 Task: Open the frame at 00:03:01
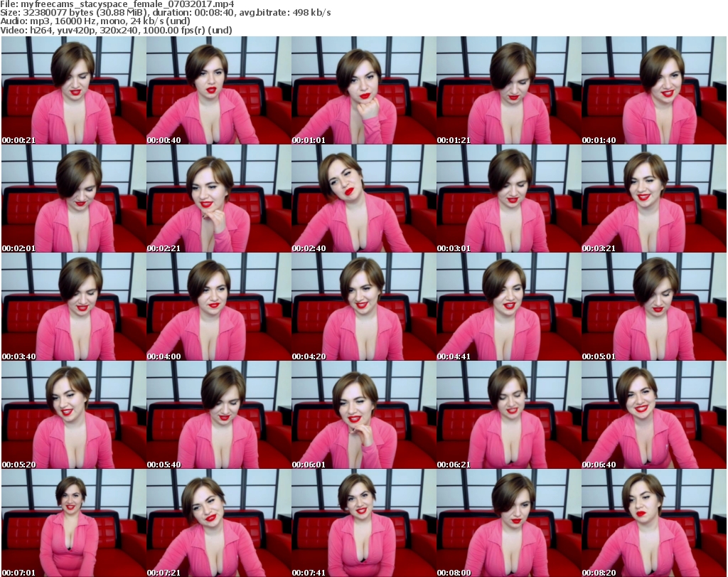click(509, 198)
